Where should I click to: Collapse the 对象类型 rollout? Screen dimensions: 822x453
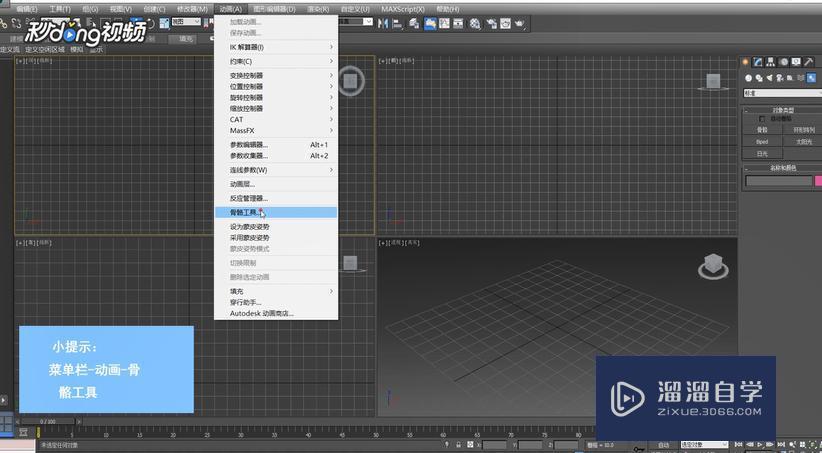click(784, 110)
